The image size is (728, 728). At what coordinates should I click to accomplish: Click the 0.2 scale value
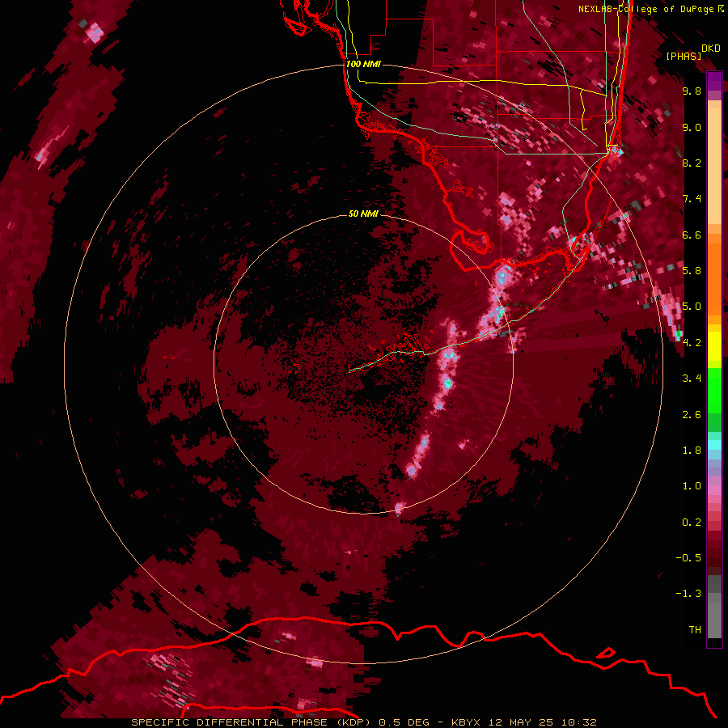tap(692, 523)
